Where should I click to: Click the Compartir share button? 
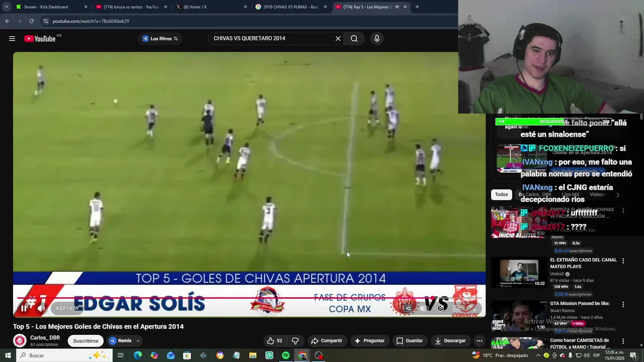(x=327, y=341)
